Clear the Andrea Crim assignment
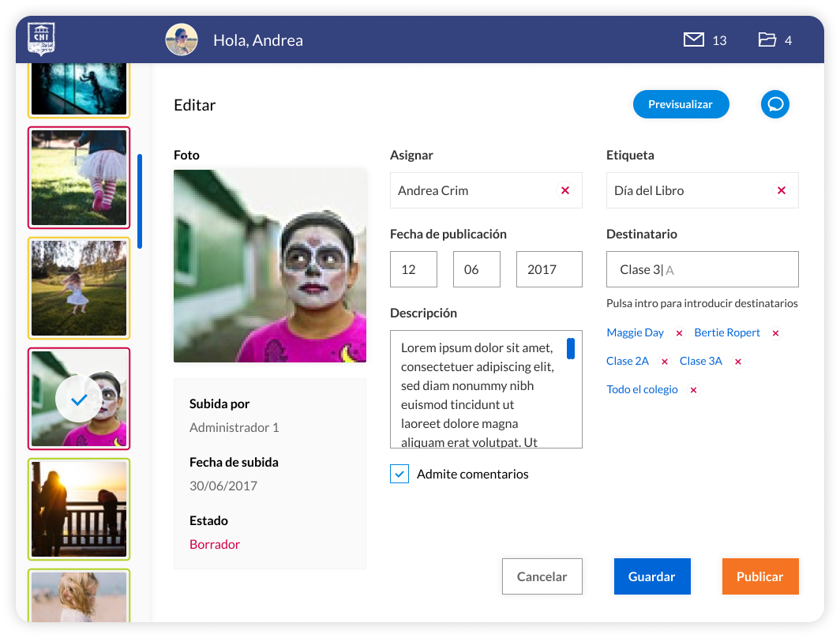Viewport: 840px width, 638px height. (x=564, y=190)
